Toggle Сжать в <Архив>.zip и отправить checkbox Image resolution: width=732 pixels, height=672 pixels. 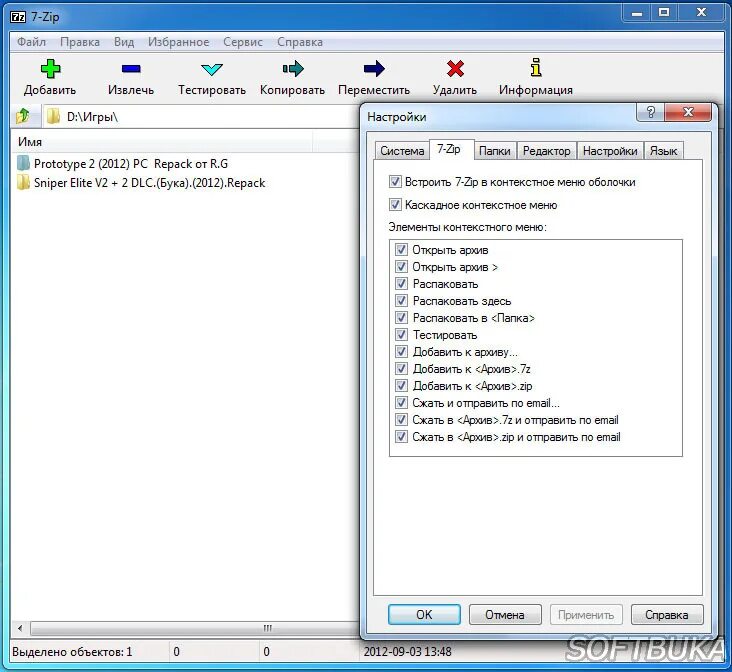coord(401,437)
